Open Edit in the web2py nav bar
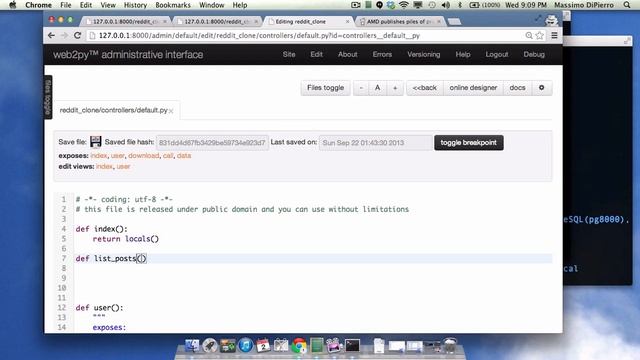 point(316,54)
